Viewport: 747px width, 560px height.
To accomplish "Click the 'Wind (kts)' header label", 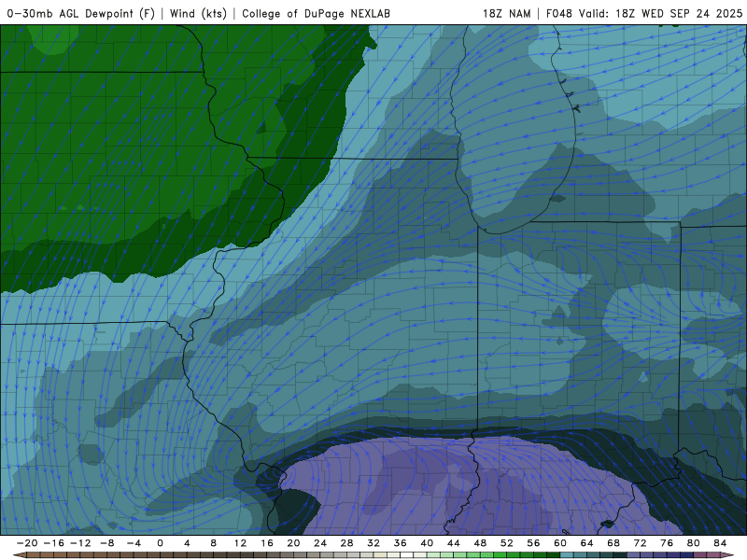I will pyautogui.click(x=198, y=14).
